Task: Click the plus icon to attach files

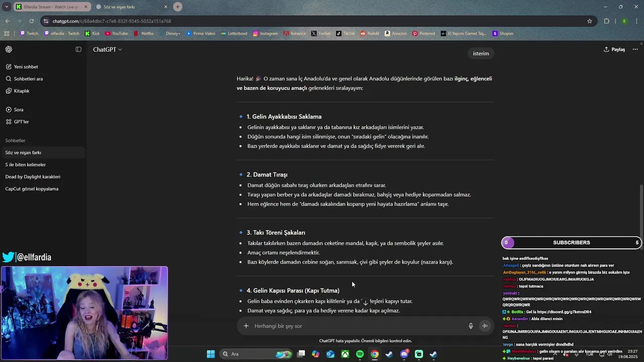Action: (x=246, y=326)
